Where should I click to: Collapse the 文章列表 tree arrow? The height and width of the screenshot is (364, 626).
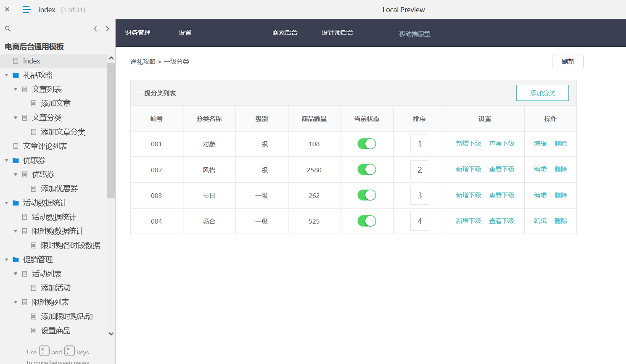[x=16, y=90]
